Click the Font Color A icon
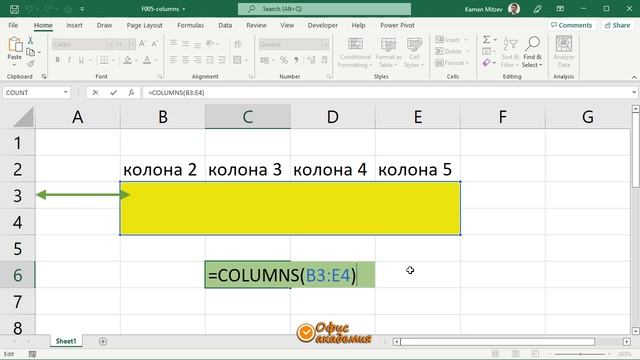Screen dimensions: 640x360 (147, 60)
